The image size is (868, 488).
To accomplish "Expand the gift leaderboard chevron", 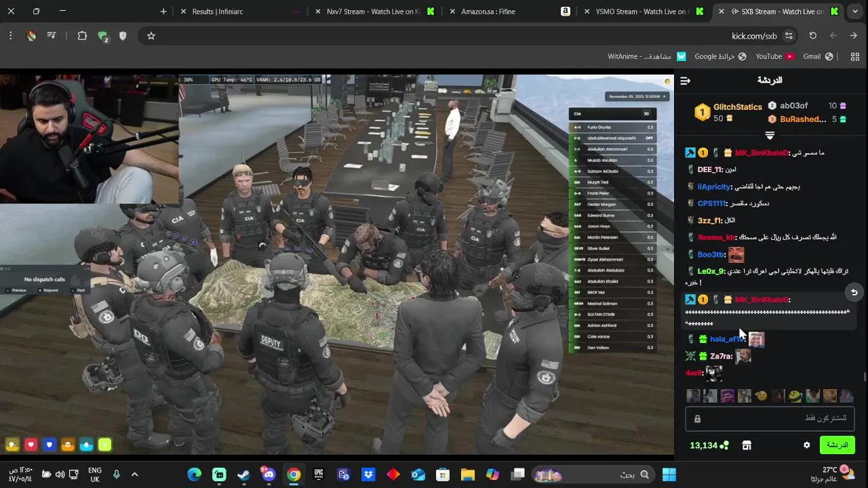I will point(770,136).
